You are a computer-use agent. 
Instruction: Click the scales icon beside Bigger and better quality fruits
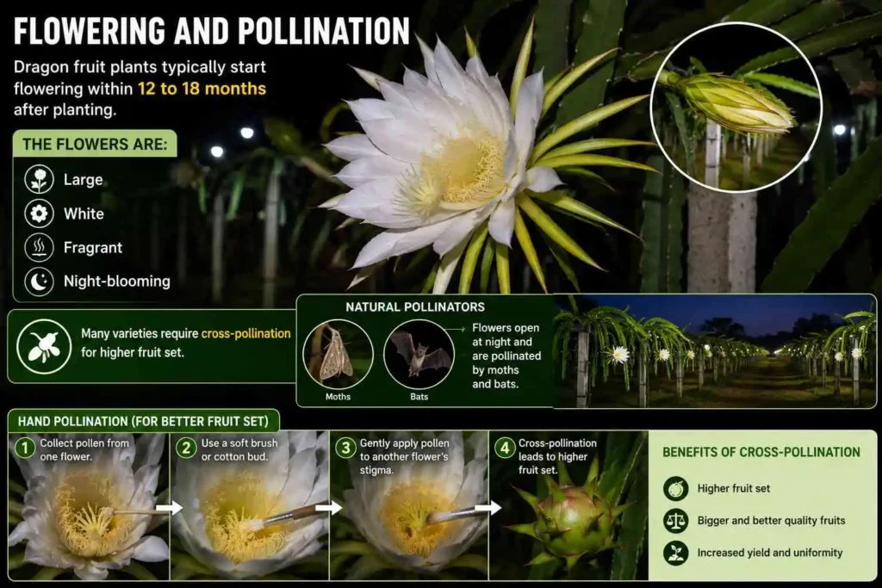tap(675, 521)
